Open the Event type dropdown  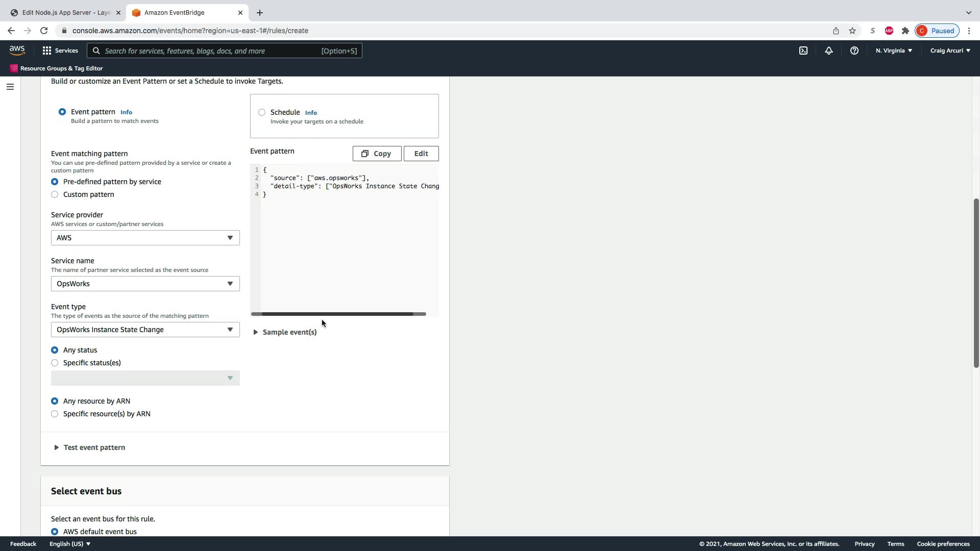[x=145, y=330]
